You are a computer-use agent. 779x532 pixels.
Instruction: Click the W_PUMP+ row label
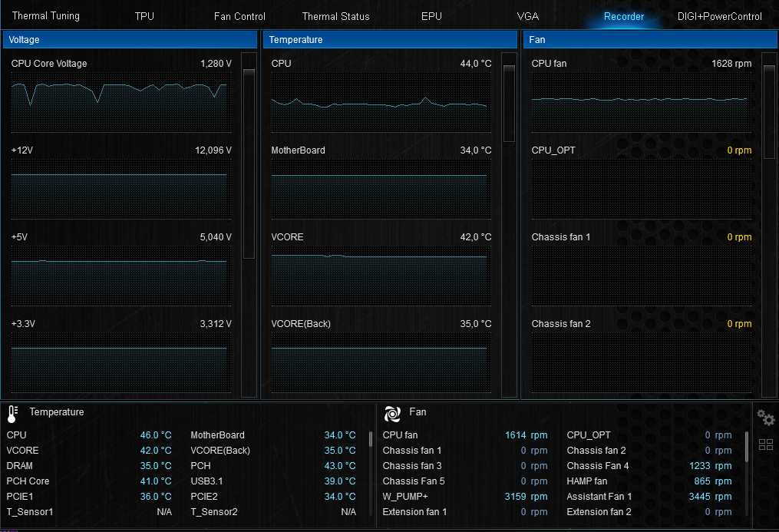(x=405, y=497)
